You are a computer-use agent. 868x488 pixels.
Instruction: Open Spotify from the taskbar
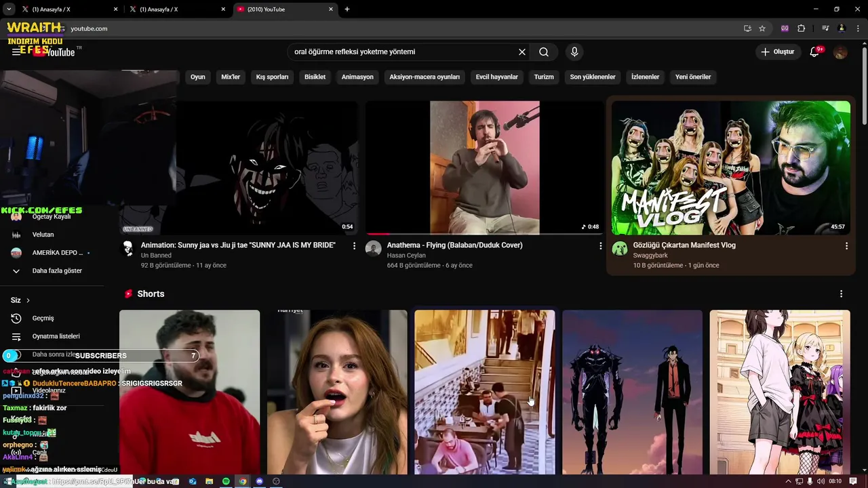[226, 481]
